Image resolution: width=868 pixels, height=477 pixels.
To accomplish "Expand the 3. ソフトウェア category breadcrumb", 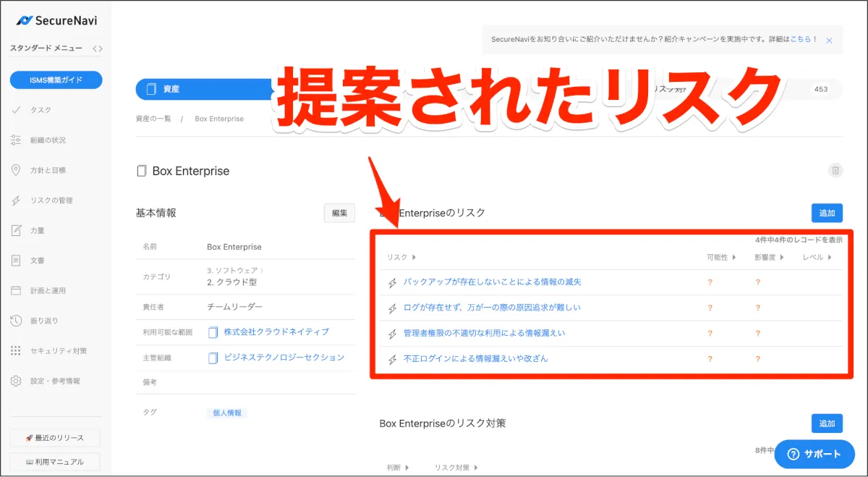I will (x=235, y=270).
